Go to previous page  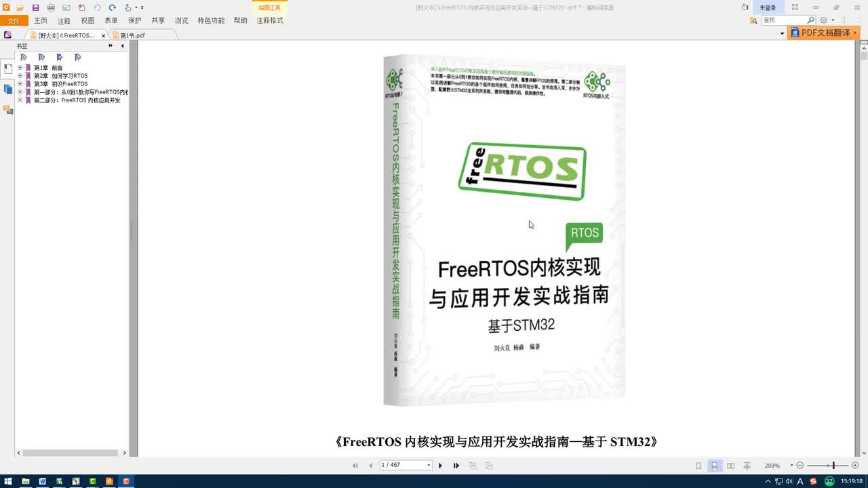click(370, 466)
